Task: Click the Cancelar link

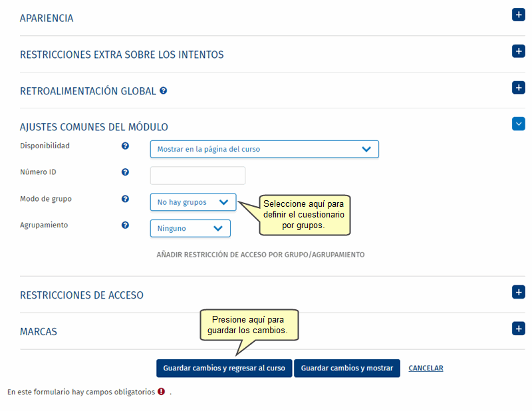Action: [x=426, y=368]
